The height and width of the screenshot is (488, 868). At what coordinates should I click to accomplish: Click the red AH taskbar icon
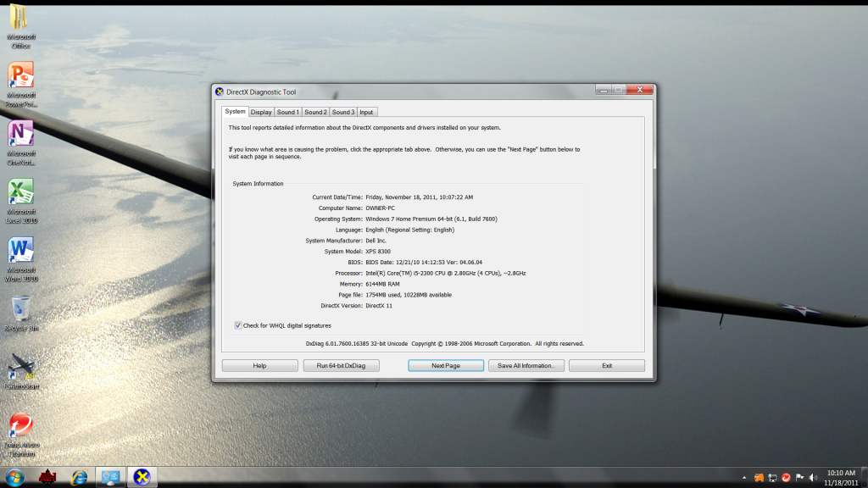47,477
